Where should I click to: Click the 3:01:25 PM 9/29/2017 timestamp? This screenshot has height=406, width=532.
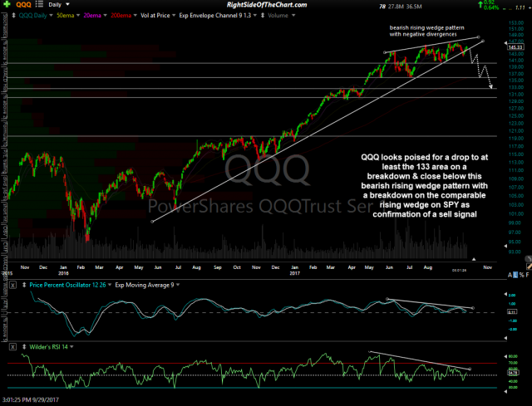pos(30,400)
